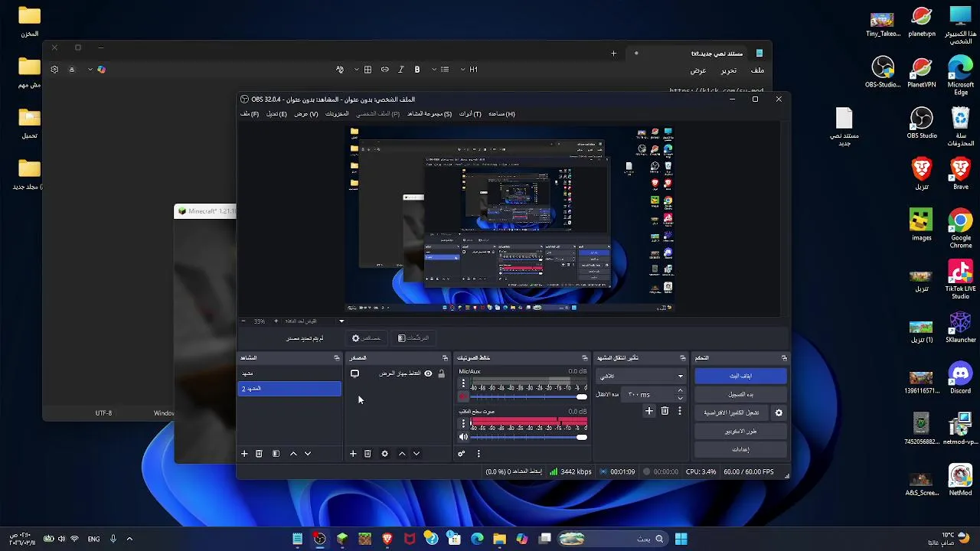Toggle lock on display capture source
Image resolution: width=980 pixels, height=551 pixels.
click(441, 373)
